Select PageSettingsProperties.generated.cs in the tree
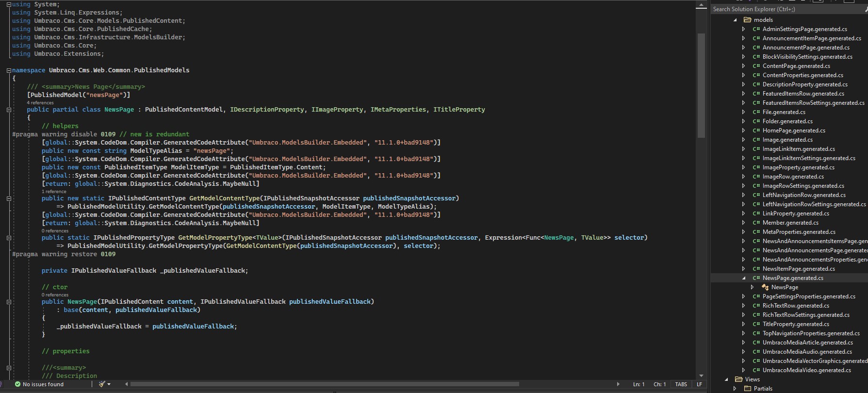Viewport: 868px width, 393px height. [x=809, y=296]
